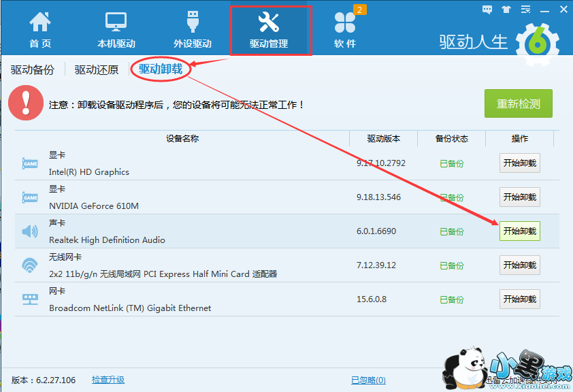Start uninstall for Broadcom NetLink Ethernet

tap(520, 299)
